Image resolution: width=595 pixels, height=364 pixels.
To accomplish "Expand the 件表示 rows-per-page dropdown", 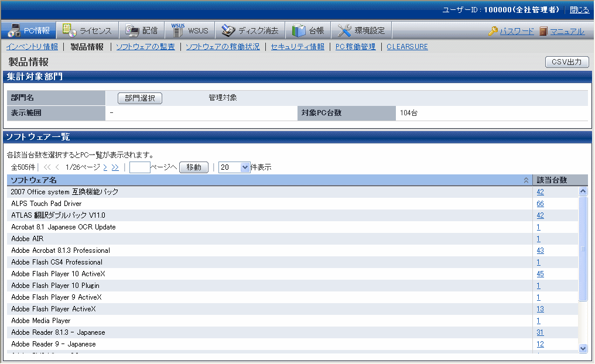I will (x=245, y=167).
